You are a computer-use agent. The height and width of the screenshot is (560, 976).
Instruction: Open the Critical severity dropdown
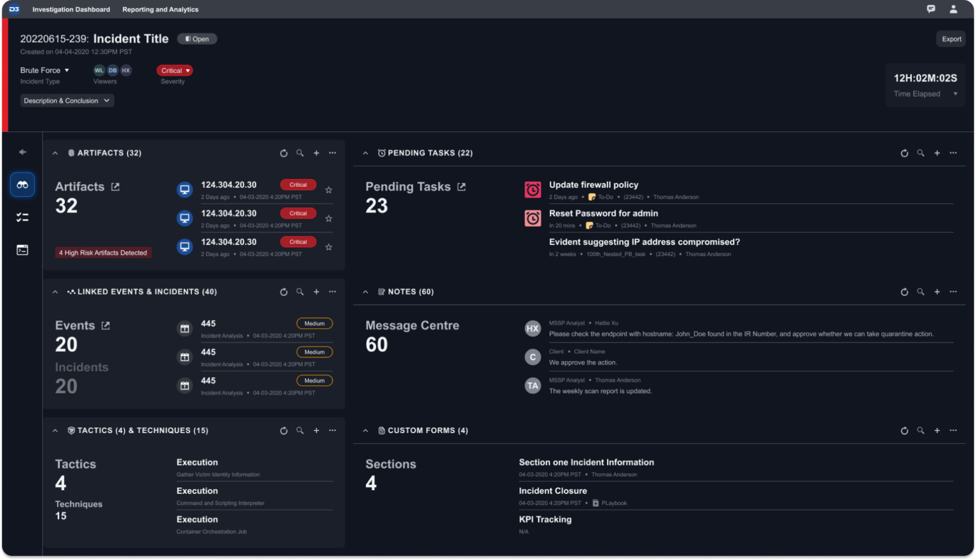click(x=174, y=70)
